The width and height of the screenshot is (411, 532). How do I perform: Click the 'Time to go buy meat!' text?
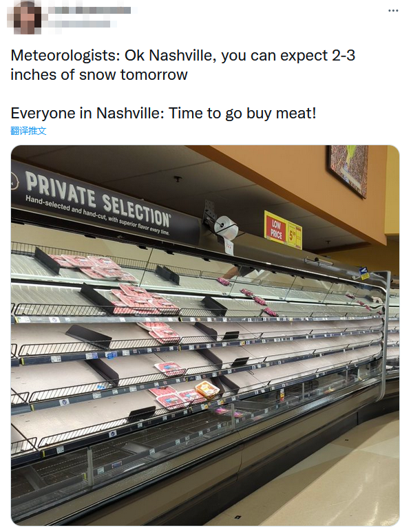click(x=242, y=113)
